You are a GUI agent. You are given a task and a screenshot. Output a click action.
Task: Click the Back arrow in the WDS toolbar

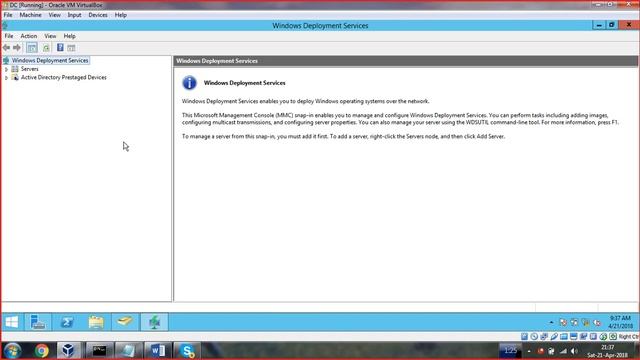(x=7, y=48)
